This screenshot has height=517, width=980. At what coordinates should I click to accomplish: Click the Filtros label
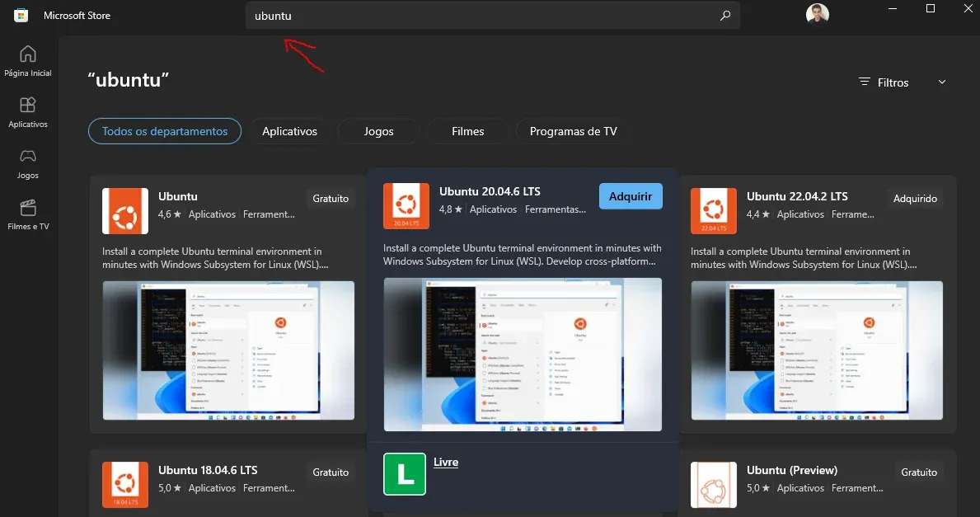point(893,82)
